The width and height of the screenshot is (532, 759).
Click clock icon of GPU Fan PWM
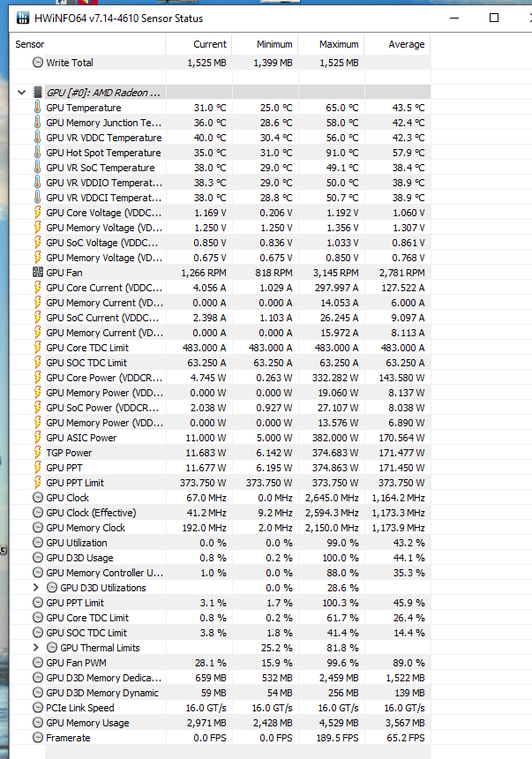point(38,662)
